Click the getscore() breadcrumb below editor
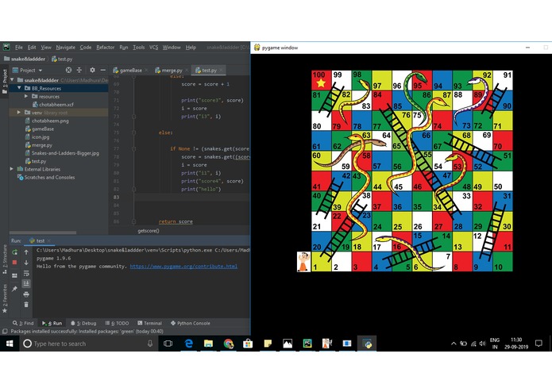552x392 pixels. [x=149, y=231]
